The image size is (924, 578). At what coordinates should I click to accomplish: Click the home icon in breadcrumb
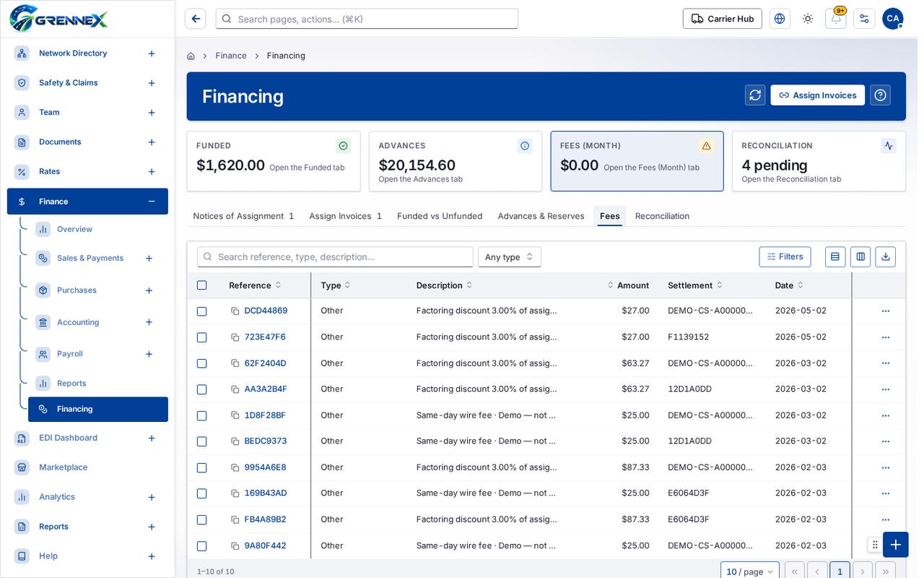click(x=191, y=56)
